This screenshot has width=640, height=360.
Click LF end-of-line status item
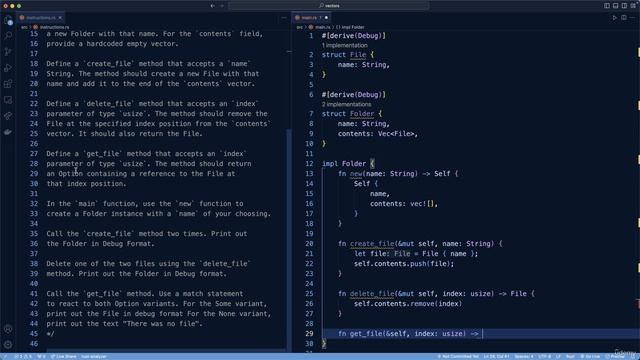point(558,356)
